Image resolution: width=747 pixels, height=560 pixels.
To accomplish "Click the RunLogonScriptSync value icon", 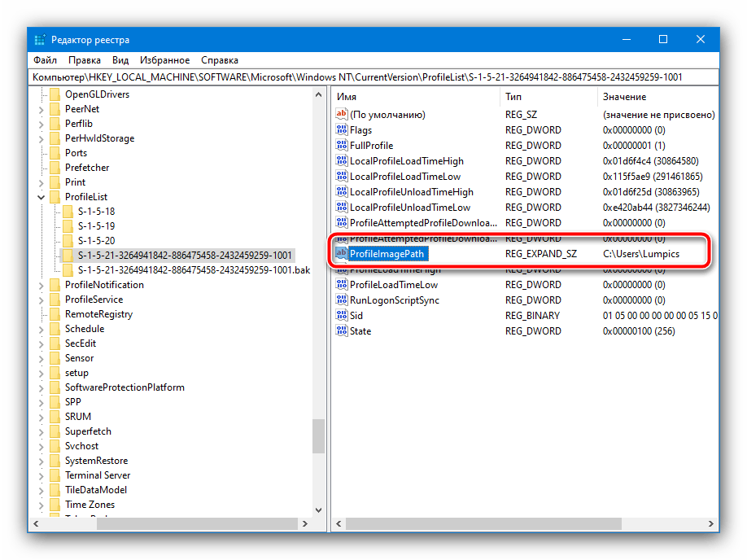I will [x=342, y=300].
